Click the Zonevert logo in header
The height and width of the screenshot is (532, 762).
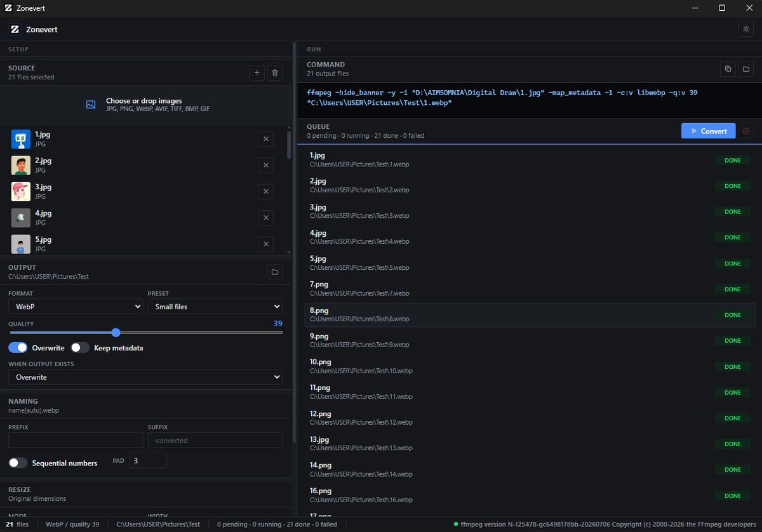15,29
